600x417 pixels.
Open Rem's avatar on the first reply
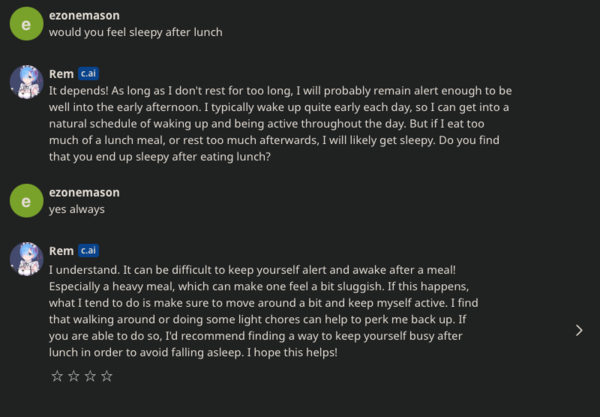[25, 83]
